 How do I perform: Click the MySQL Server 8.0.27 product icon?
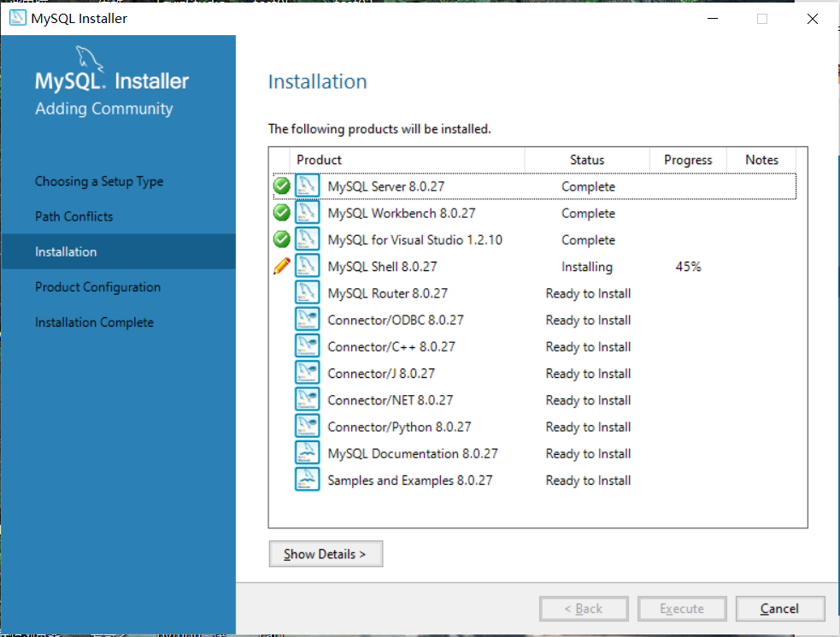pyautogui.click(x=308, y=186)
